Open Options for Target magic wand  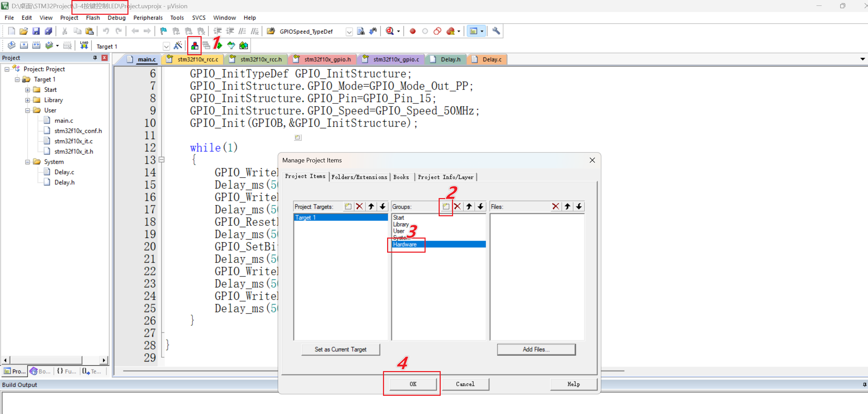pos(178,46)
